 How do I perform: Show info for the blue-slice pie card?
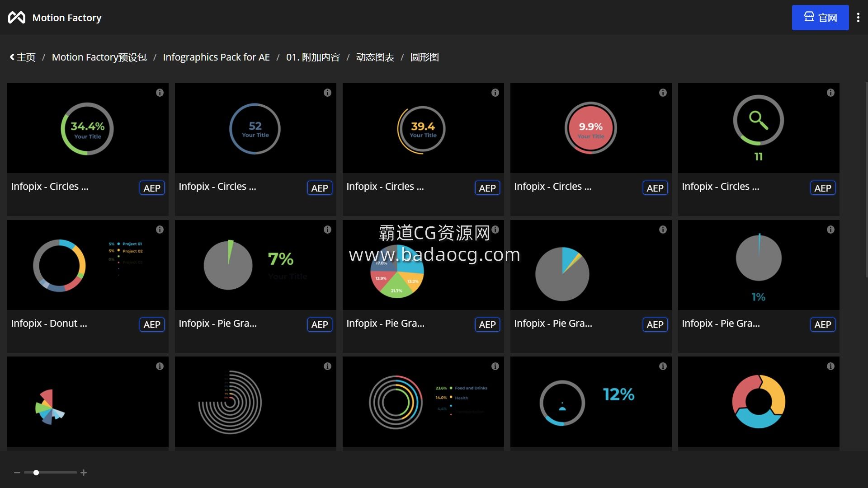(x=663, y=230)
